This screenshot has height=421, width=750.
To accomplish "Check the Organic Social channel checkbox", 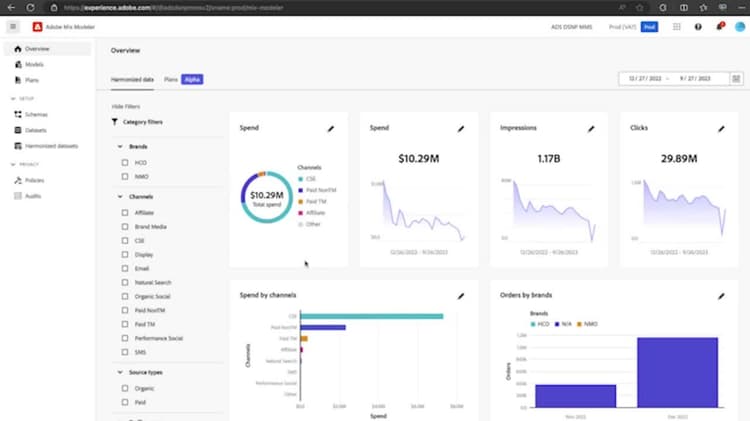I will [x=125, y=296].
